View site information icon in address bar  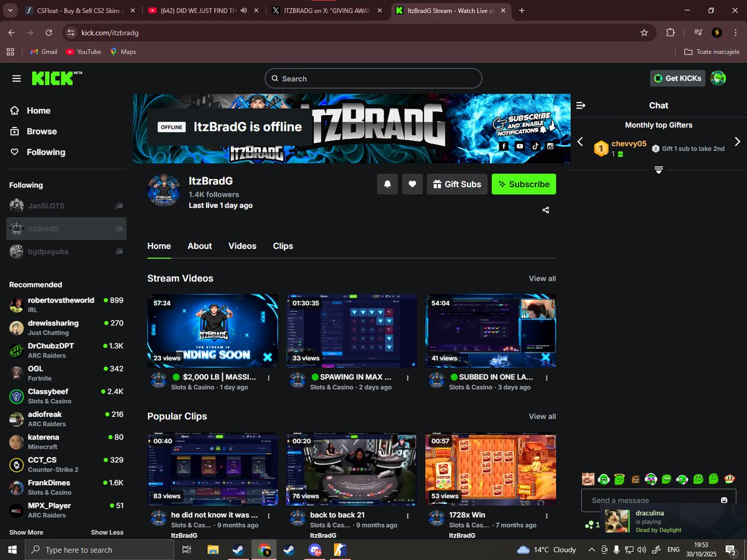click(71, 32)
